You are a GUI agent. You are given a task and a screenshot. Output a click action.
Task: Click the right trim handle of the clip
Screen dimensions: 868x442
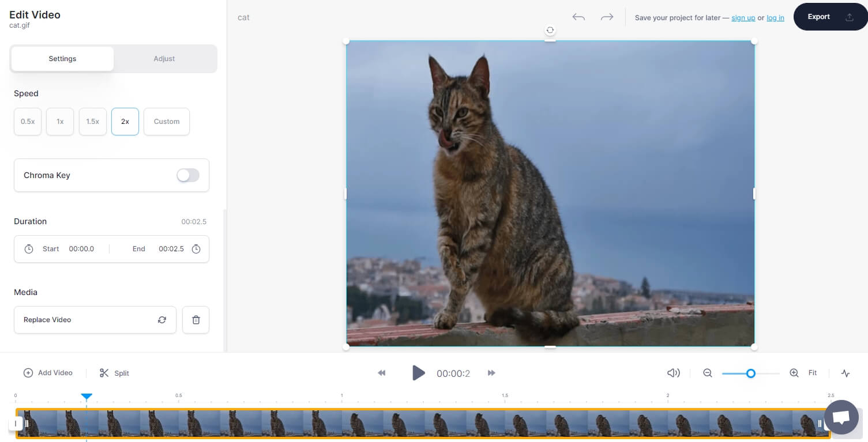point(820,424)
